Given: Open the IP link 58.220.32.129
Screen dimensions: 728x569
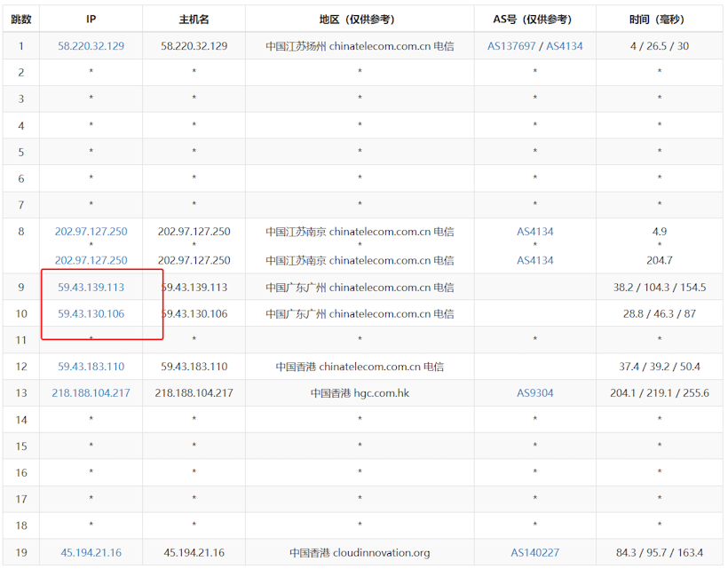Looking at the screenshot, I should pos(90,45).
